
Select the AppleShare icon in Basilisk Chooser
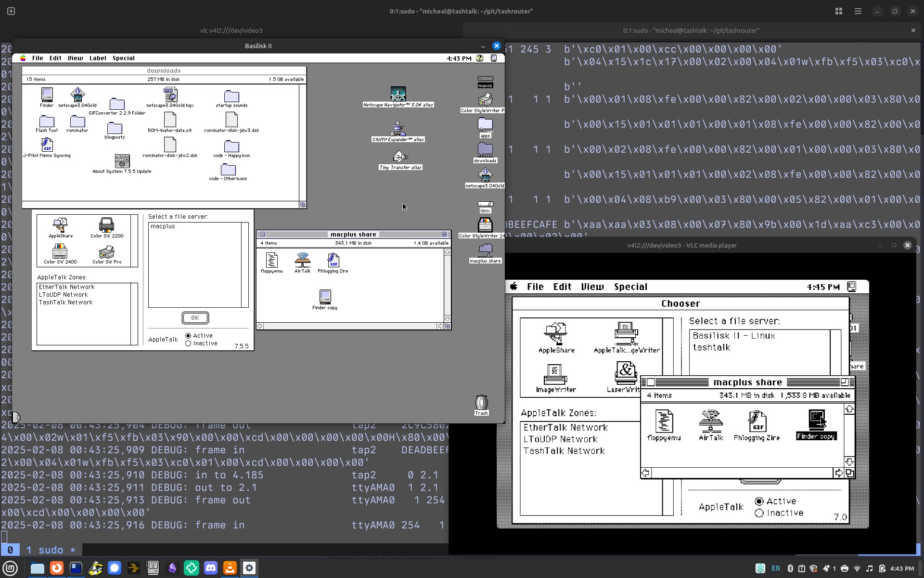pyautogui.click(x=60, y=225)
